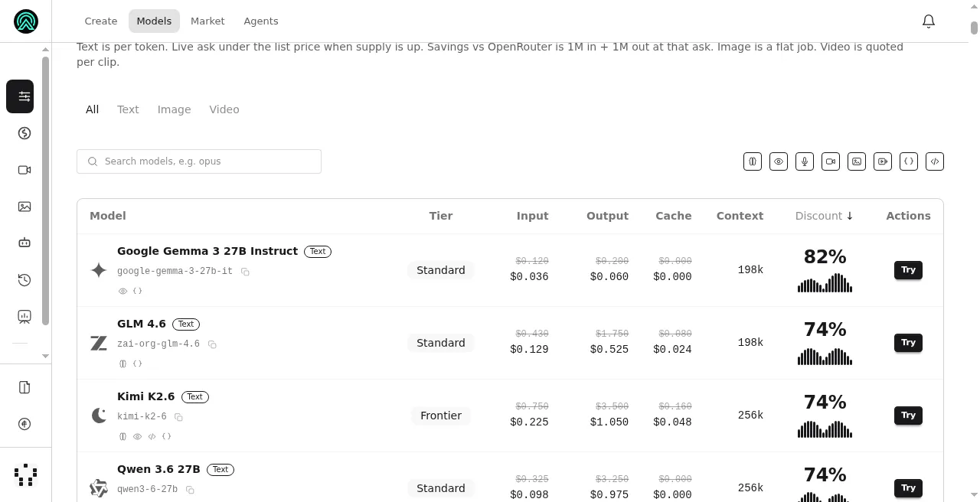This screenshot has height=502, width=980.
Task: Click the Kimi K2.6 discount bar chart
Action: pyautogui.click(x=825, y=429)
